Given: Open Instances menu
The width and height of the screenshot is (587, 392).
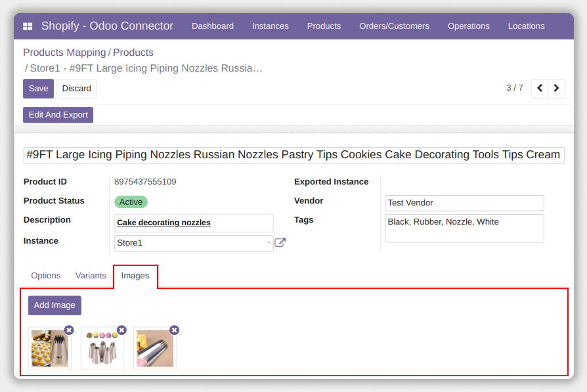Looking at the screenshot, I should click(271, 26).
